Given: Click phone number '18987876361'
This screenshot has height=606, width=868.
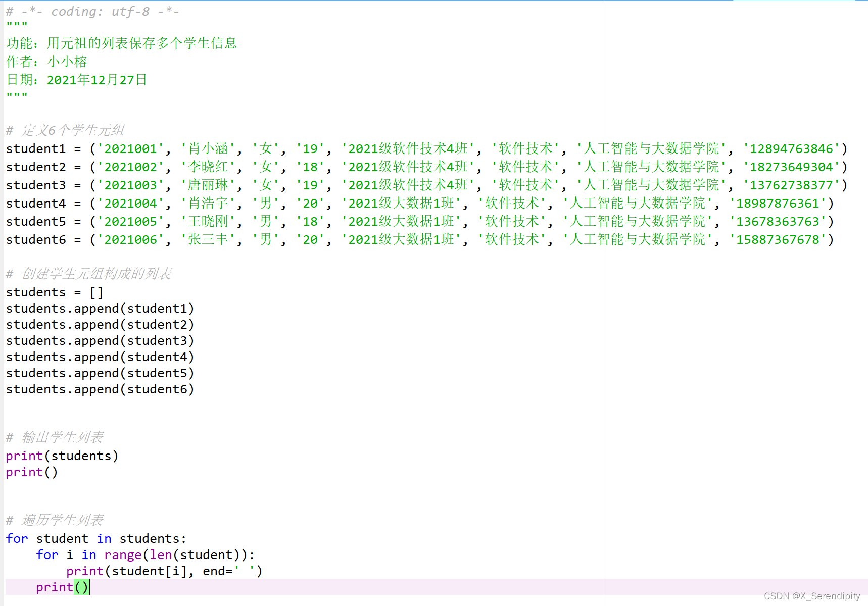Looking at the screenshot, I should [778, 203].
